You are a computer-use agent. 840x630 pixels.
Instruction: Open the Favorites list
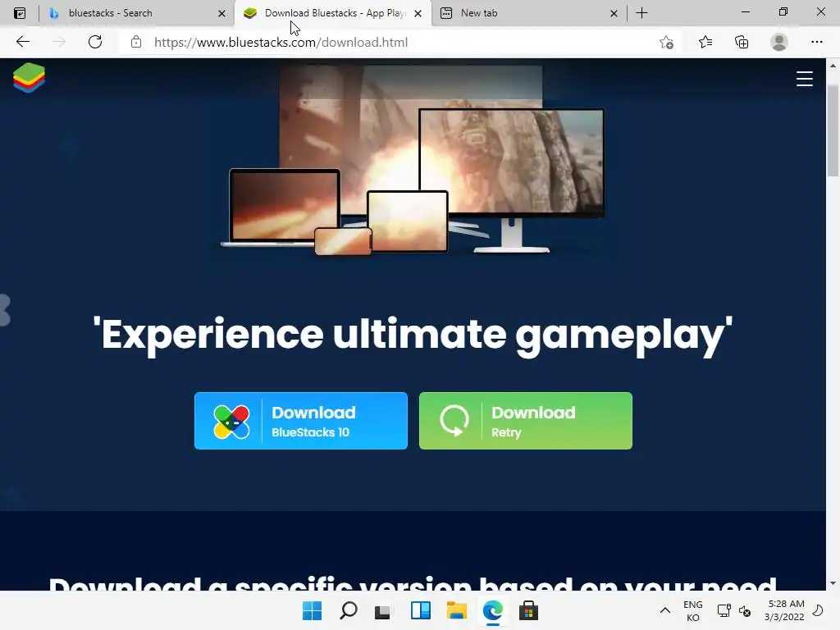[705, 42]
